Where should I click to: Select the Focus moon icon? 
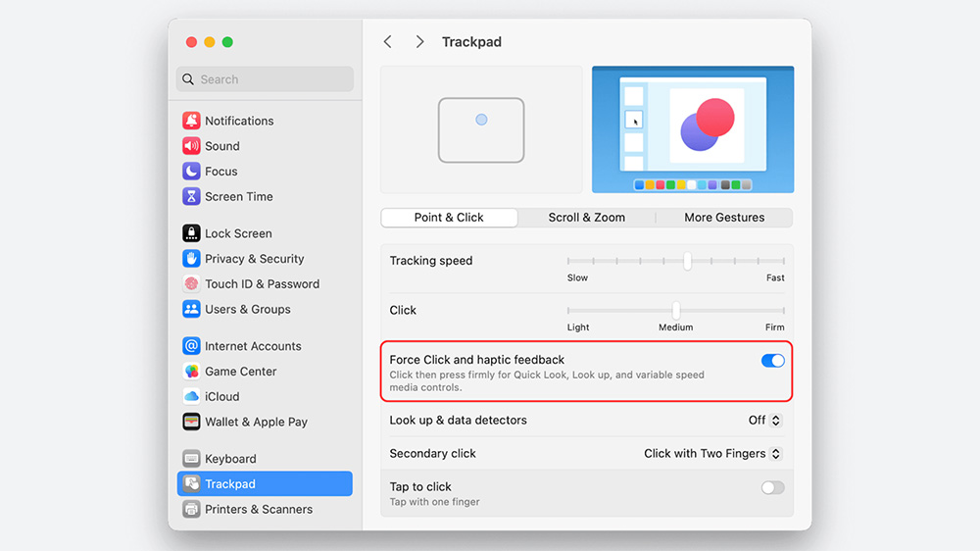pos(191,171)
